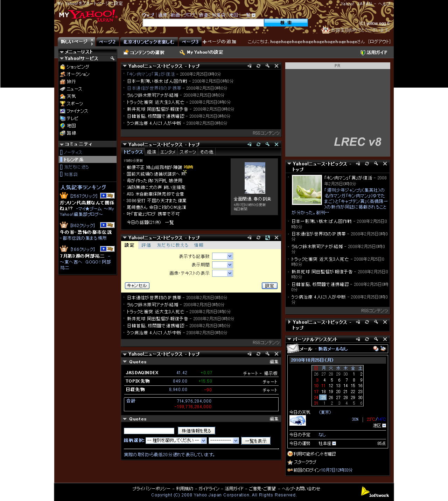Viewport: 448px width, 501px height.
Task: Click the wrench icon on Yahoo!サービス header
Action: tap(112, 59)
